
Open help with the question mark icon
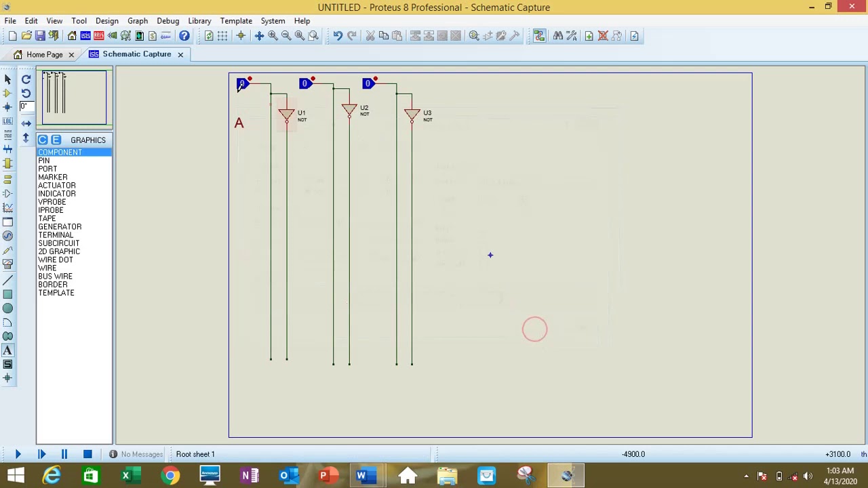[x=184, y=36]
